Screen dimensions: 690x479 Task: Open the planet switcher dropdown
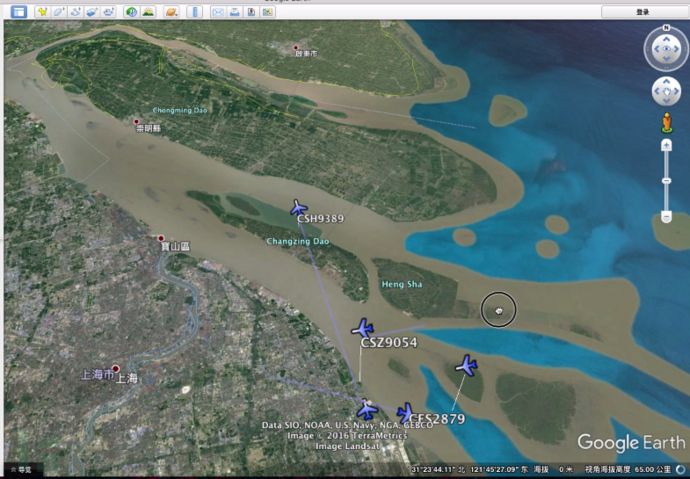[172, 12]
